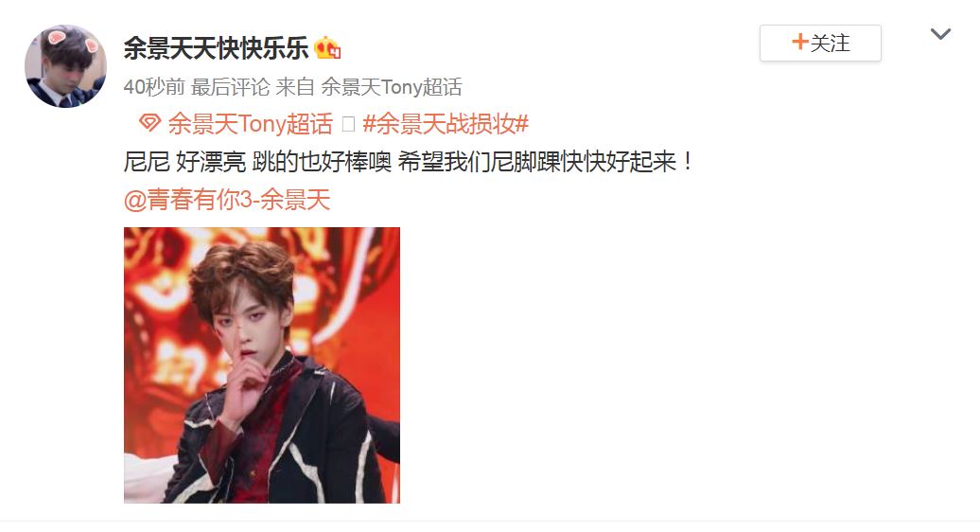The image size is (980, 532).
Task: Click the post text starting with 尼尼 好漂亮
Action: point(409,162)
